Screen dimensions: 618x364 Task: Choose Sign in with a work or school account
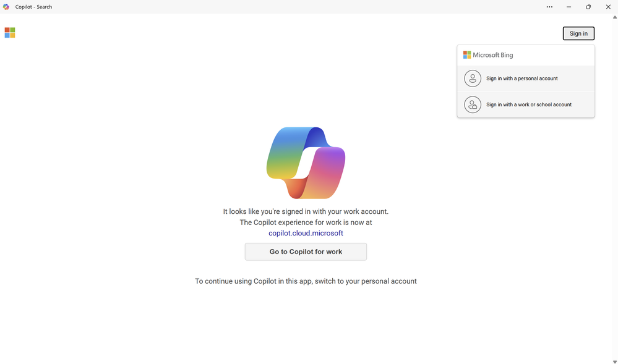click(526, 104)
